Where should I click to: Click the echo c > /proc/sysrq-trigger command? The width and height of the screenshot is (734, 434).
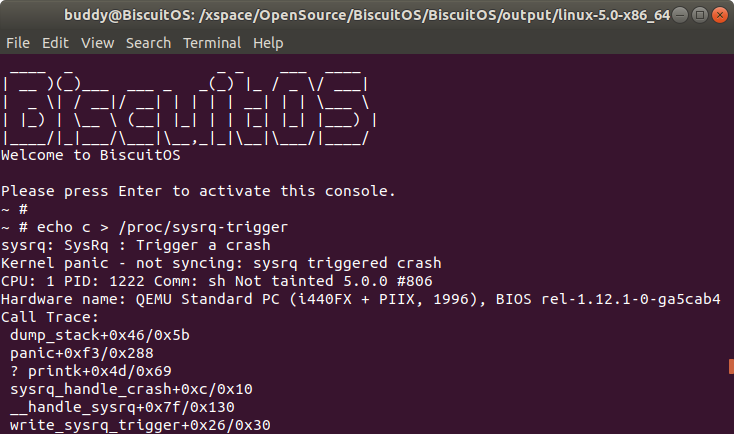click(155, 227)
